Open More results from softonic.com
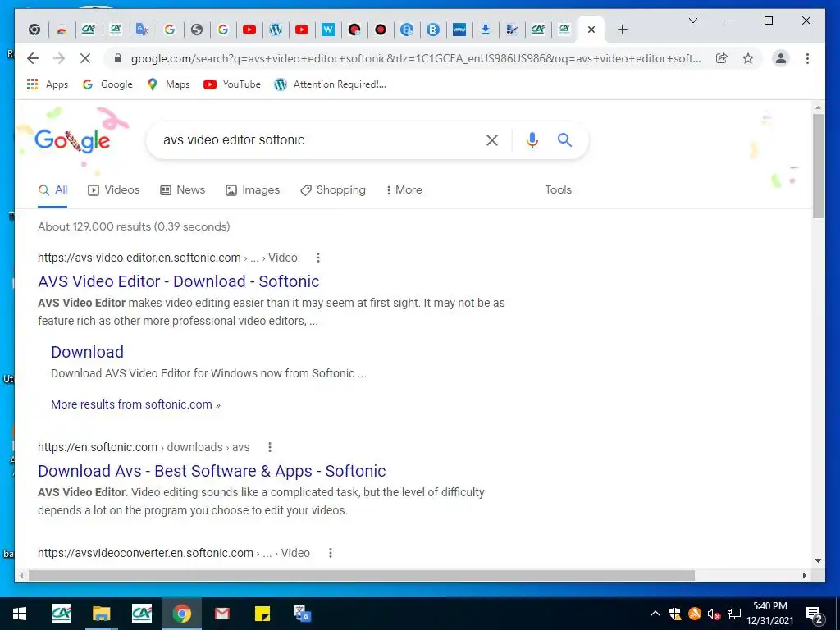The image size is (840, 630). [x=135, y=404]
